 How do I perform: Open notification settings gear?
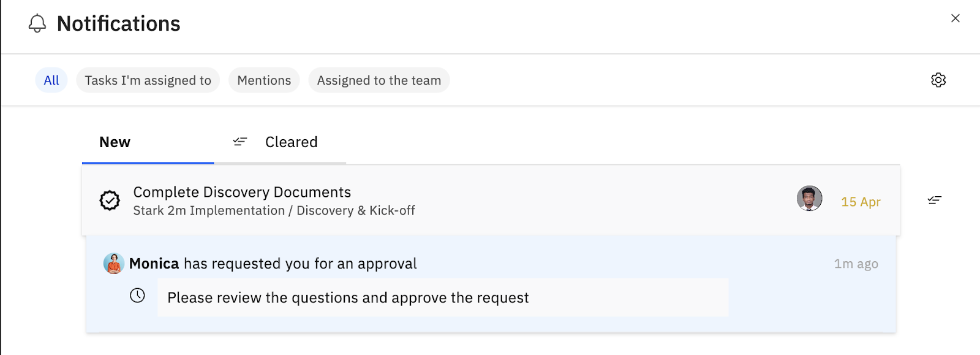(938, 80)
